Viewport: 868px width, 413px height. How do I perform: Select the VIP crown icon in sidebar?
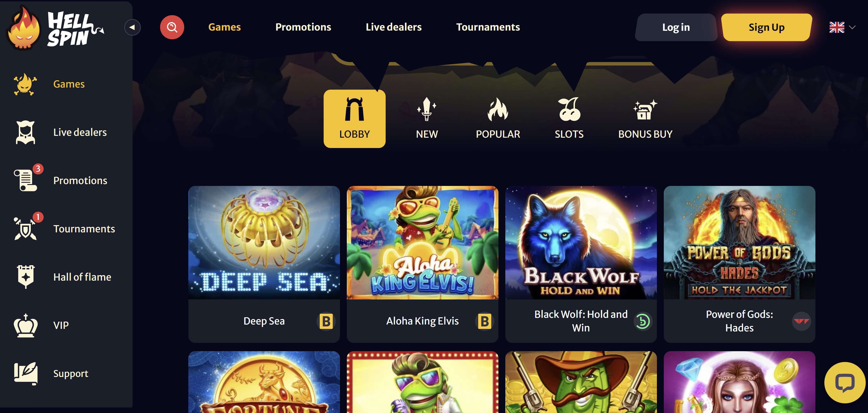(25, 325)
